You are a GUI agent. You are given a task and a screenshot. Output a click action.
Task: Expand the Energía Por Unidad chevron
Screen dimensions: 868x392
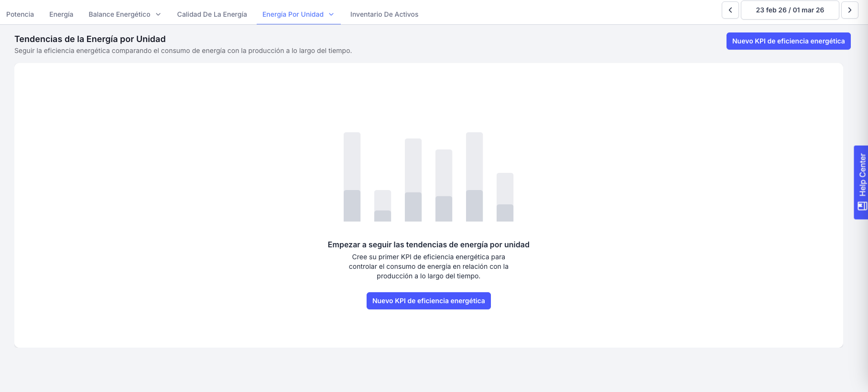pyautogui.click(x=331, y=14)
